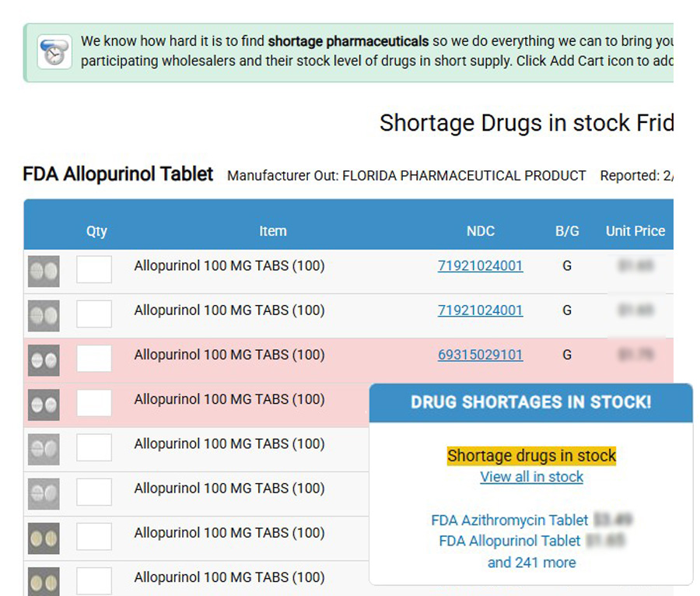Click pill thumbnail in fifth Allopurinol row
Screen dimensions: 700x596
pos(44,448)
